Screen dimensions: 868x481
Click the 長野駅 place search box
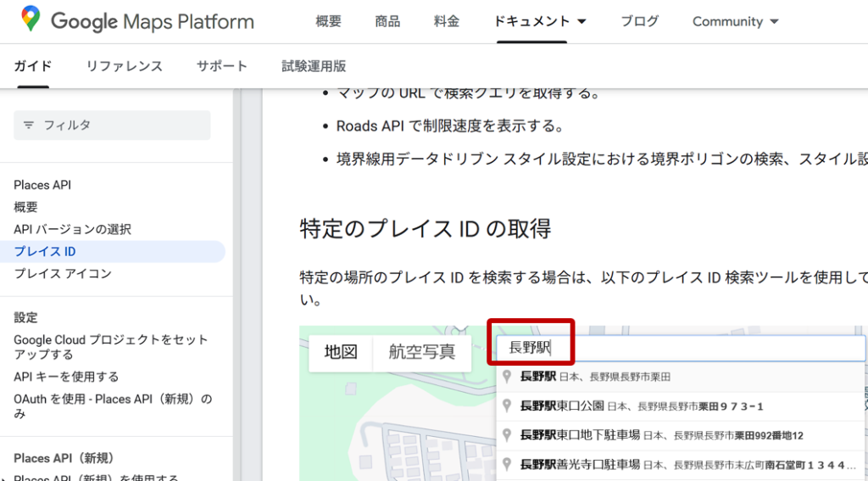(x=681, y=348)
